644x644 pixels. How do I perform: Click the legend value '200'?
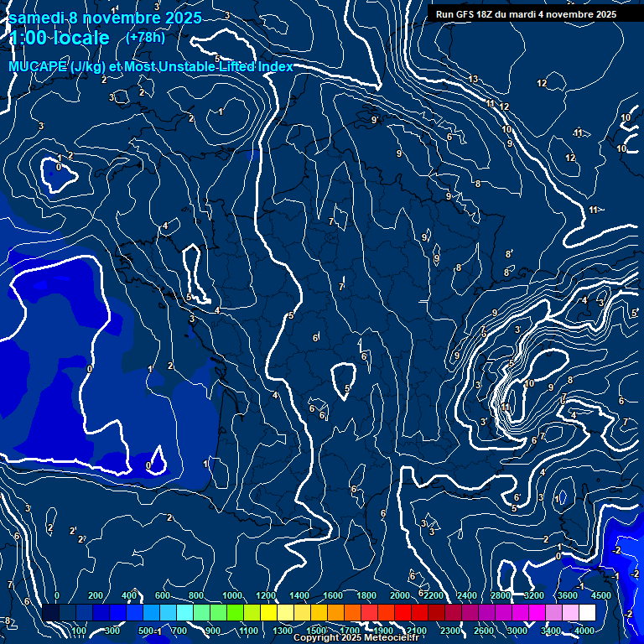(x=96, y=595)
